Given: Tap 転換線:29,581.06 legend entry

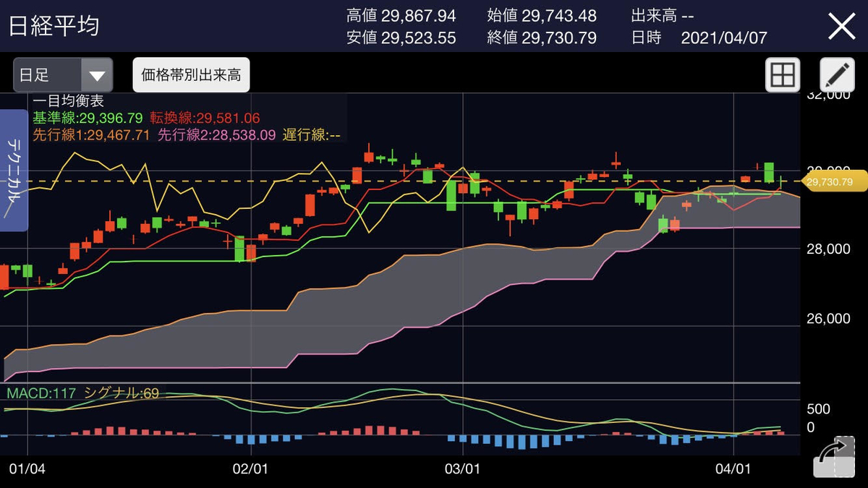Looking at the screenshot, I should click(x=205, y=118).
